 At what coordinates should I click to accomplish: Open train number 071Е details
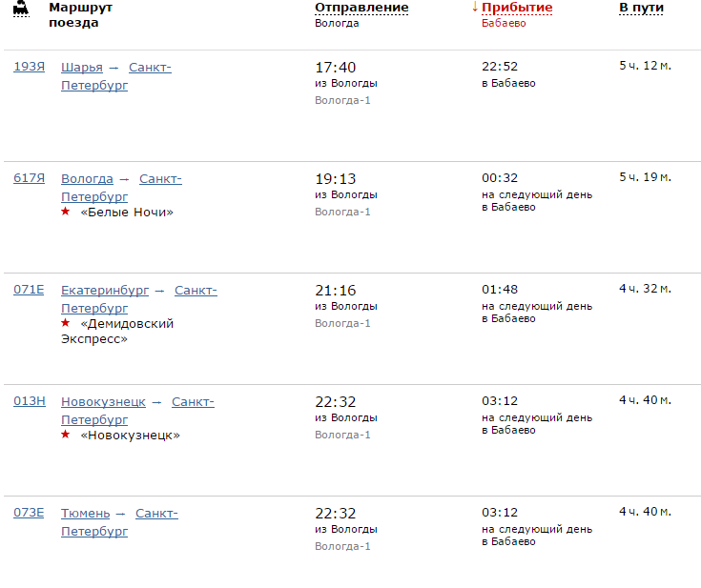(x=29, y=290)
